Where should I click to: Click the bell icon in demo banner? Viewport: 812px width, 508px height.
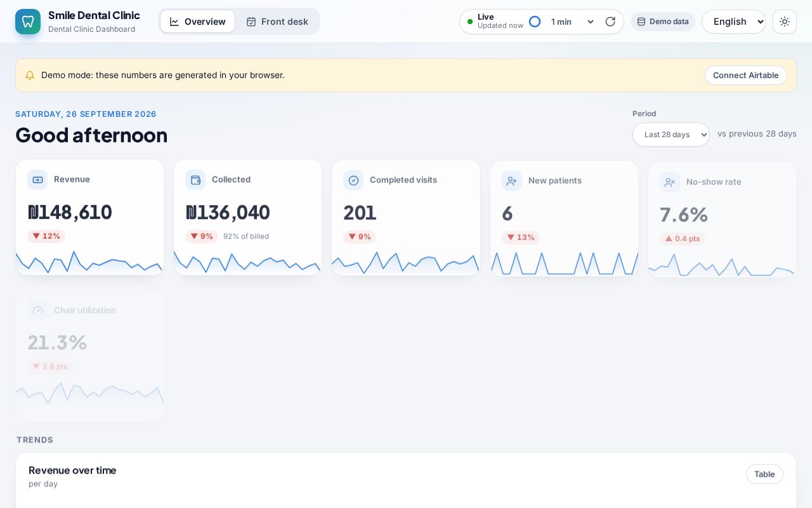30,76
